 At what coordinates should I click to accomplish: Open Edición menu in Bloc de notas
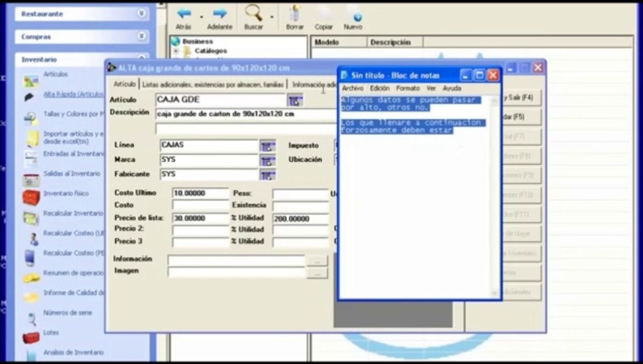[x=380, y=88]
